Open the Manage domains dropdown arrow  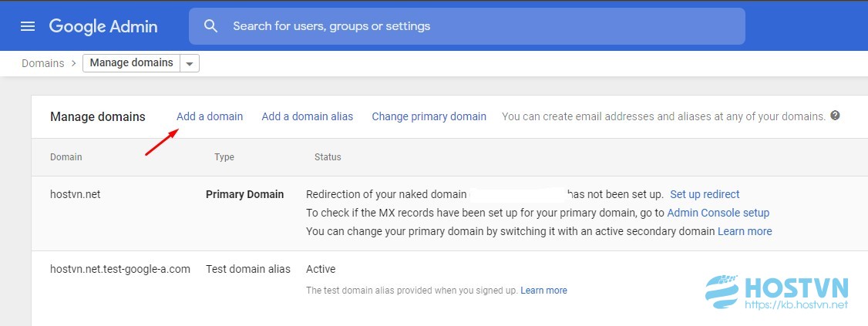click(x=190, y=63)
